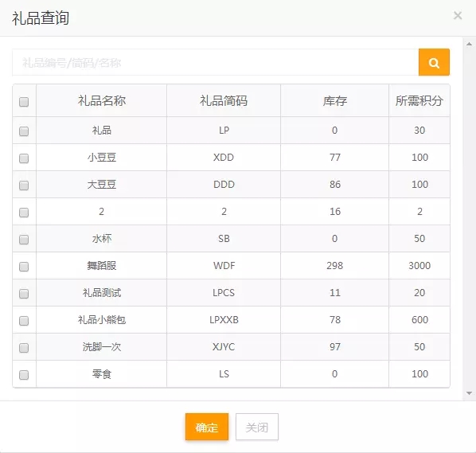Check the 零食 row checkbox

24,375
